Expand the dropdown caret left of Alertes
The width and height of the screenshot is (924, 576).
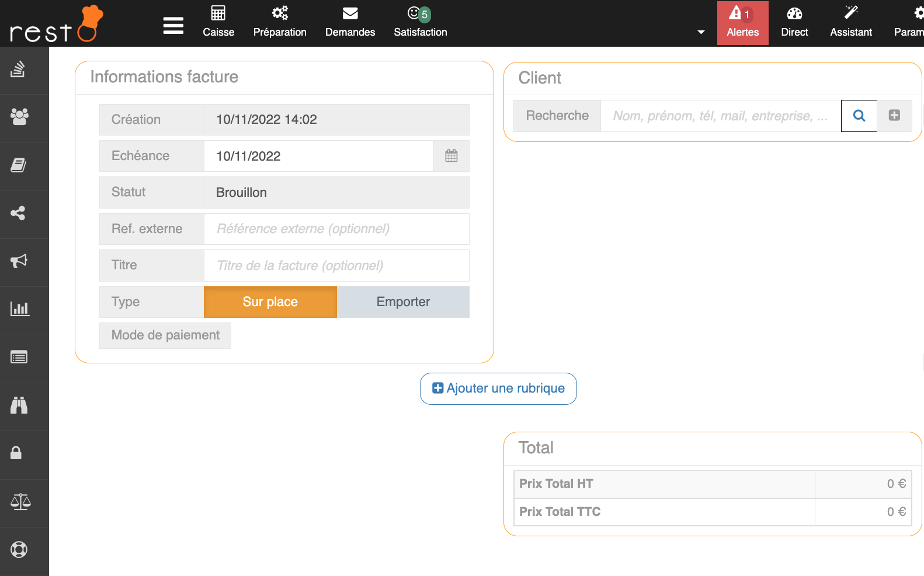click(x=701, y=32)
